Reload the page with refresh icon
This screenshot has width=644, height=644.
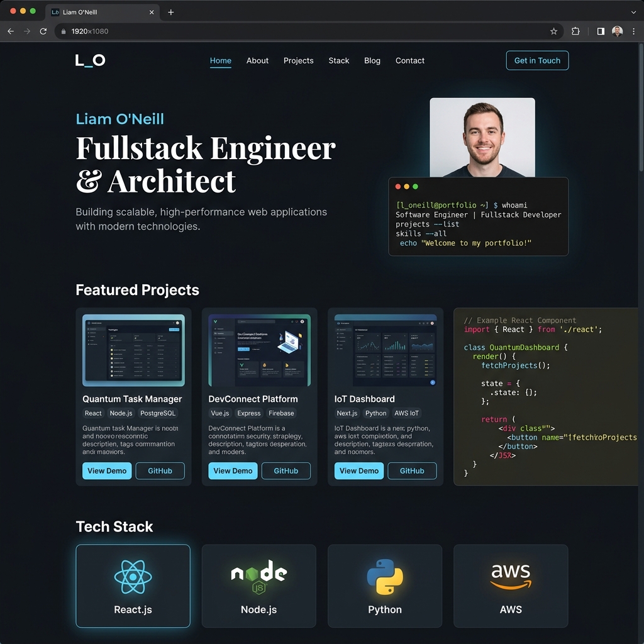pos(43,31)
